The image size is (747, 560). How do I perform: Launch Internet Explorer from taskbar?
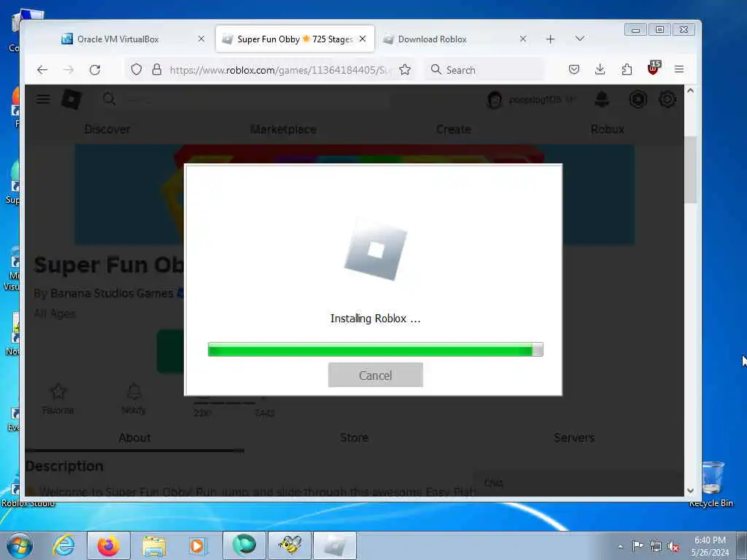pyautogui.click(x=63, y=545)
